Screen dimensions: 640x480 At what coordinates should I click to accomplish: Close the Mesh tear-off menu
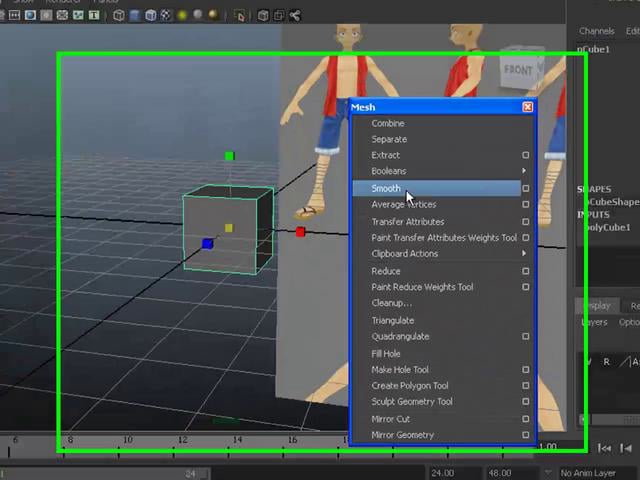(527, 107)
